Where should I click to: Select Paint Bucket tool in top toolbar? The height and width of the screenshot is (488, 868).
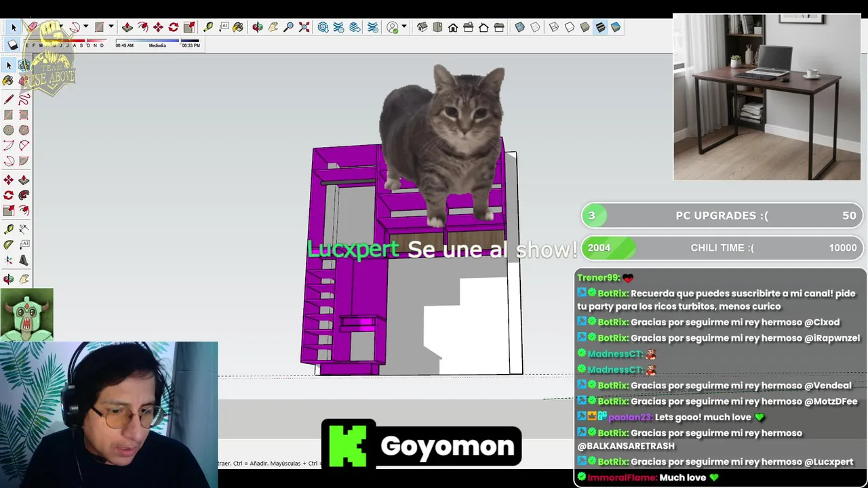238,27
